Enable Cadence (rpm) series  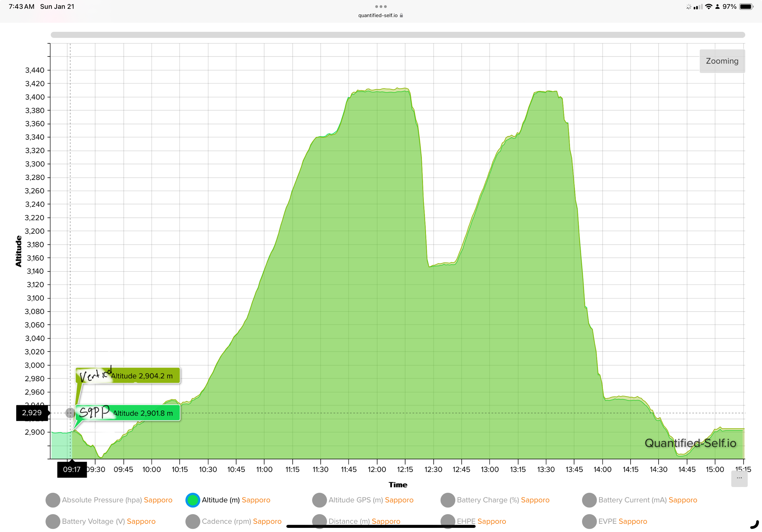pyautogui.click(x=192, y=521)
